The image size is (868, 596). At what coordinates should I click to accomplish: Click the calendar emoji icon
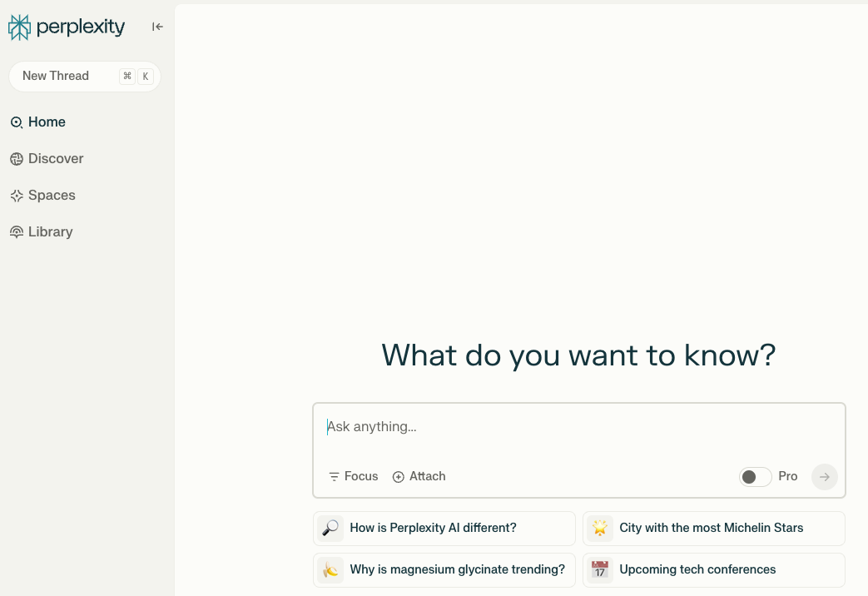click(x=600, y=570)
